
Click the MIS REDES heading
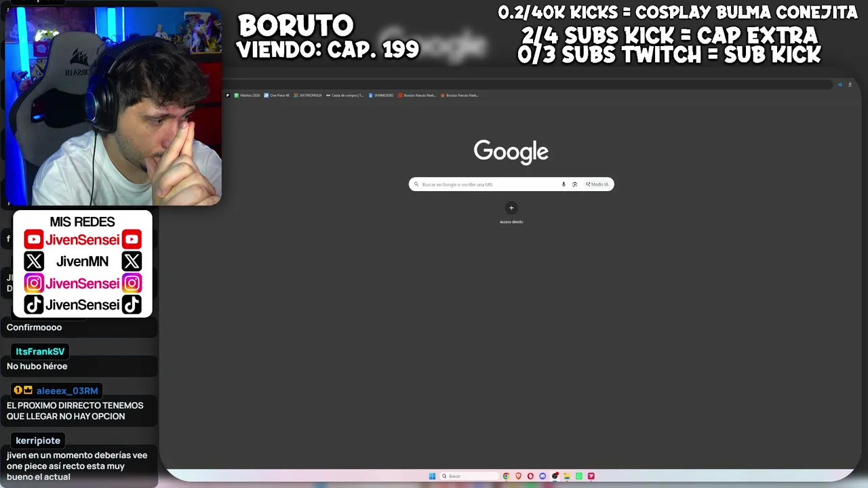point(83,222)
